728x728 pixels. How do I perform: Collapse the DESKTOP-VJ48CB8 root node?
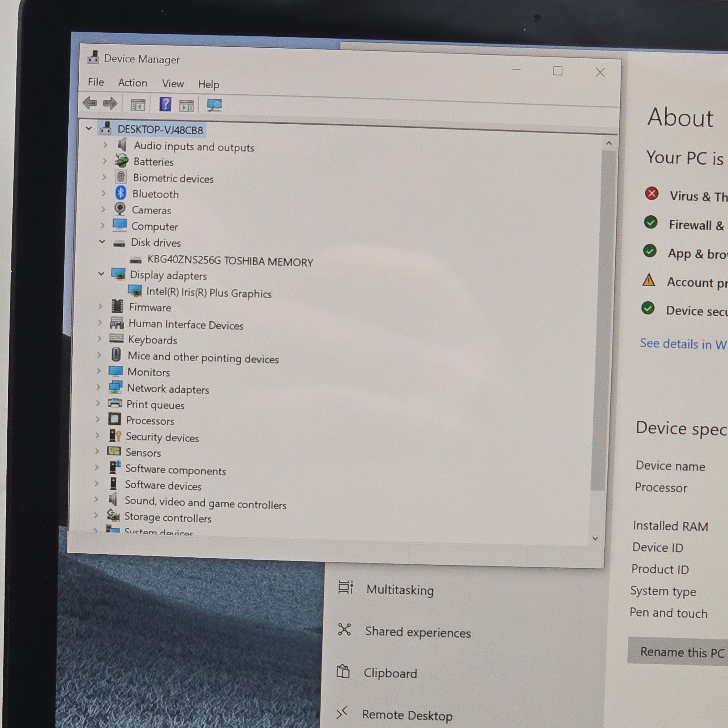coord(89,129)
